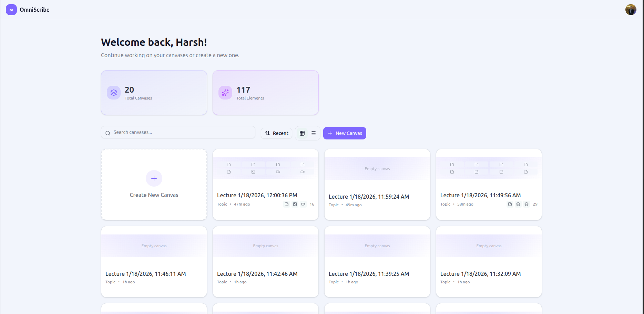The image size is (644, 314).
Task: Click the layers icon beside Total Canvases
Action: [x=114, y=93]
